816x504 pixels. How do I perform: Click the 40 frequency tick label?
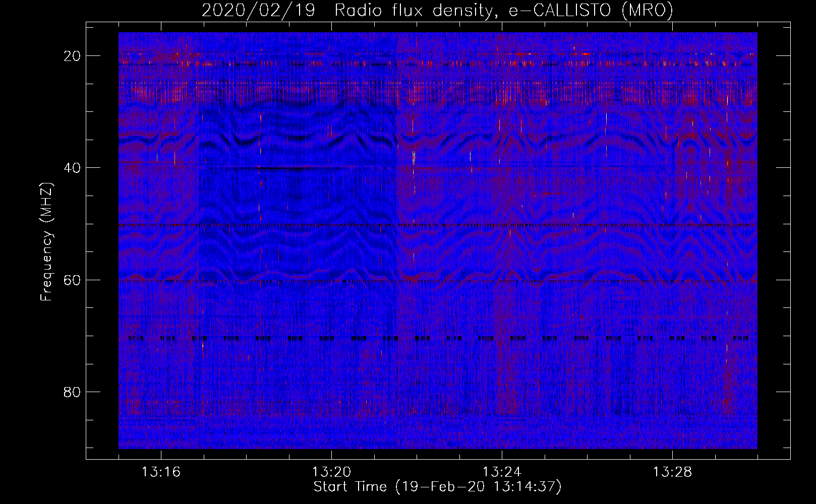pyautogui.click(x=72, y=168)
